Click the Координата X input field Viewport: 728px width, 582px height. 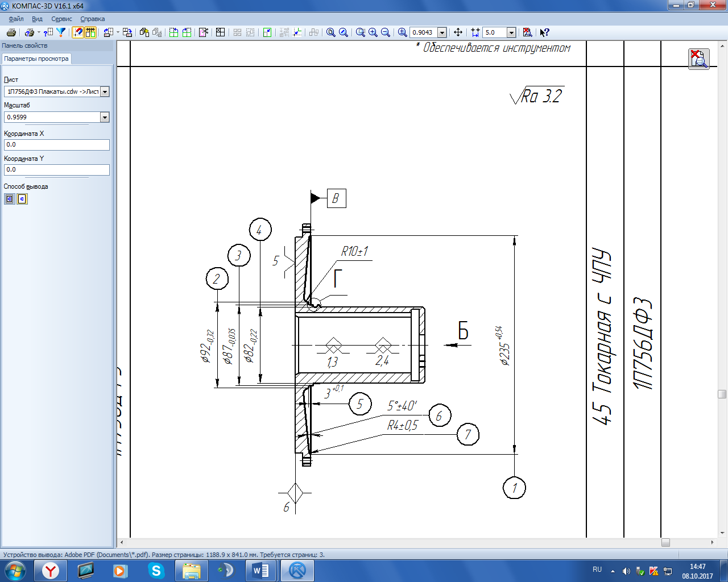coord(57,145)
